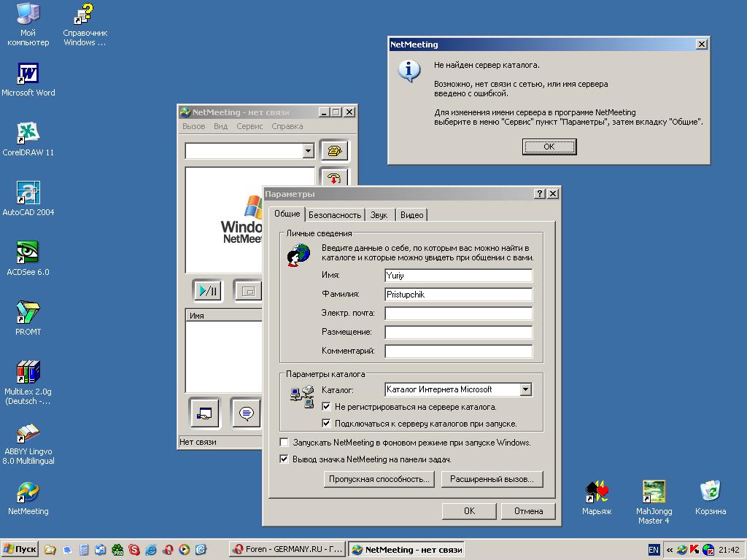Select the PROMT desktop icon
This screenshot has width=747, height=560.
click(x=28, y=319)
